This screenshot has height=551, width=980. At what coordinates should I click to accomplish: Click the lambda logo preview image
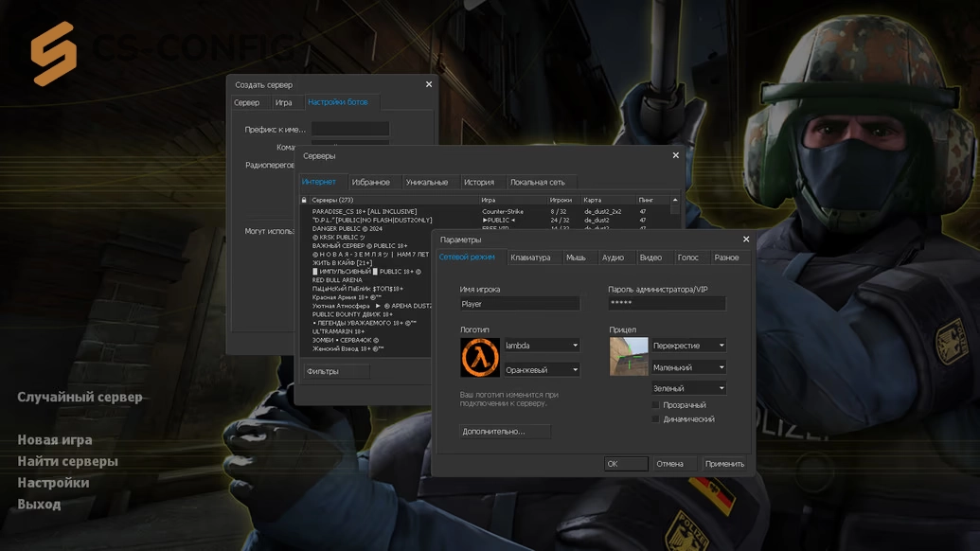[480, 357]
